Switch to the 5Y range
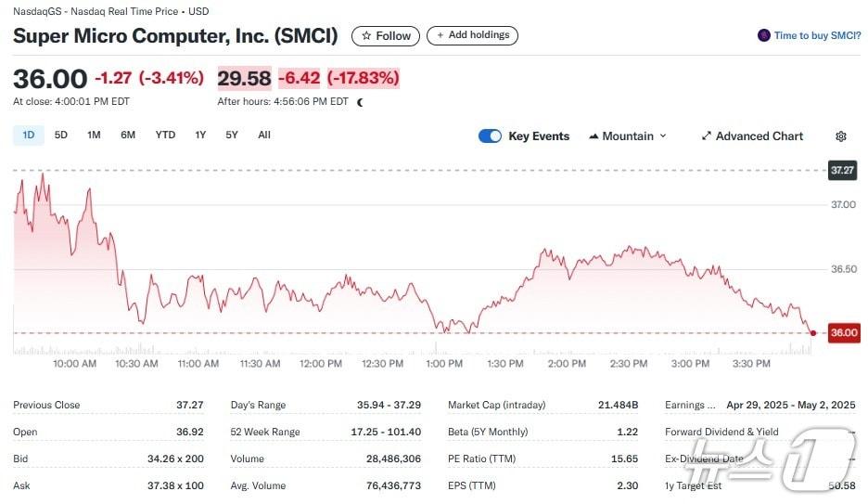Screen dimensions: 868x504 pos(232,136)
